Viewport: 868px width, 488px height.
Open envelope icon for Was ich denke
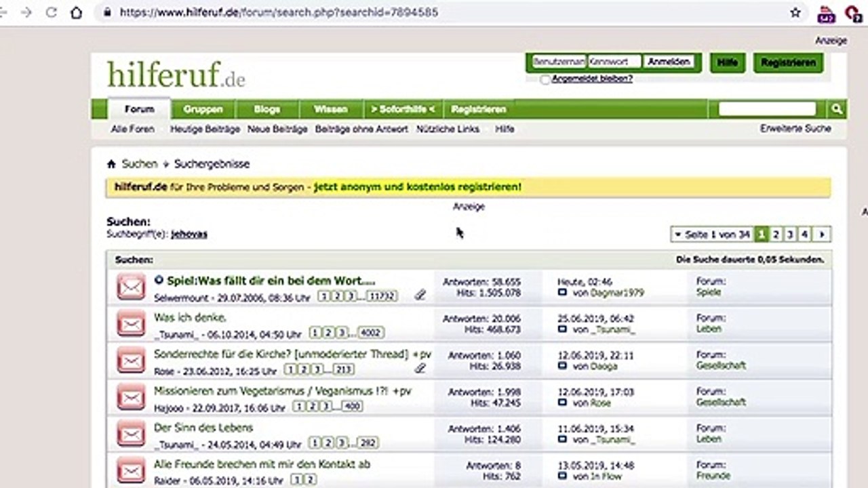[x=131, y=323]
